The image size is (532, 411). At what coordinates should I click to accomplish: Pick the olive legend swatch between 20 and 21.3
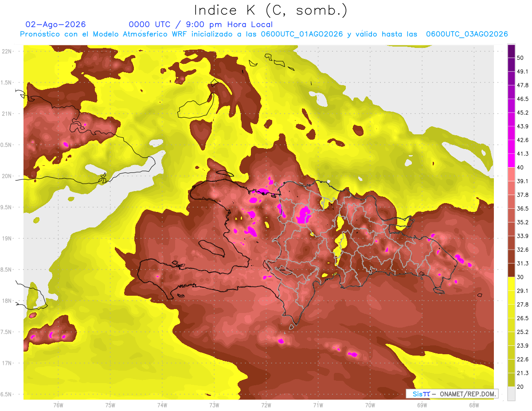(x=511, y=380)
